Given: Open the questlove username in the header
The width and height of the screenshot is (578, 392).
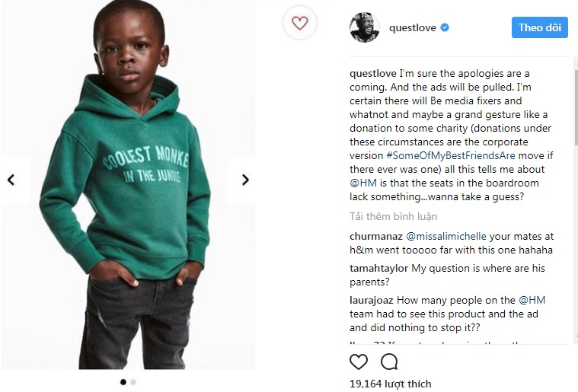Looking at the screenshot, I should point(412,28).
